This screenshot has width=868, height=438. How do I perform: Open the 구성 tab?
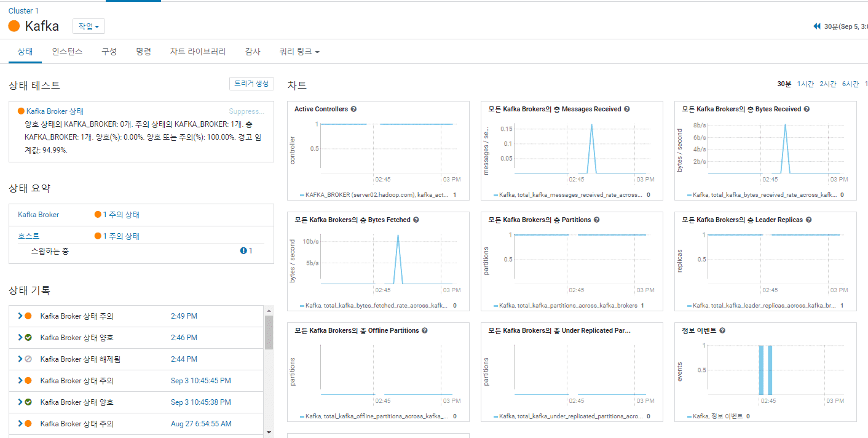[x=109, y=52]
